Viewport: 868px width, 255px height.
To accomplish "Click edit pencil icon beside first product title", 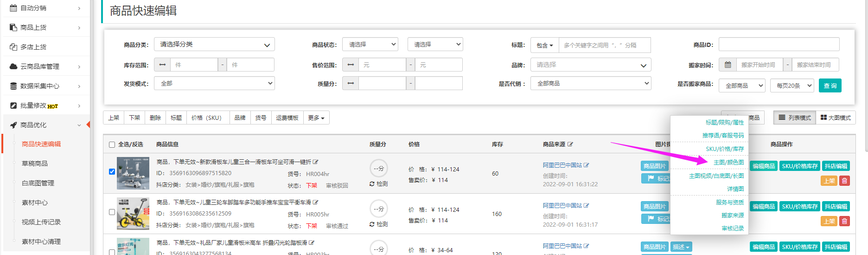I will coord(316,162).
